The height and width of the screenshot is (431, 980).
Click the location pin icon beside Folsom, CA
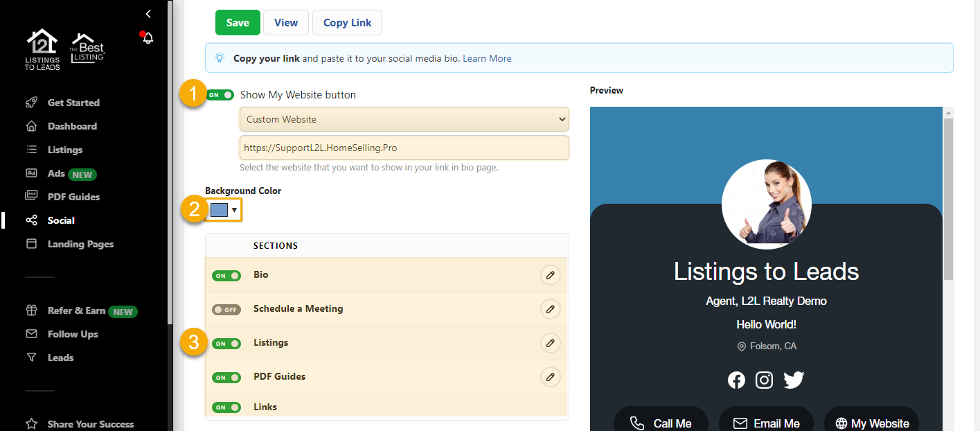741,346
